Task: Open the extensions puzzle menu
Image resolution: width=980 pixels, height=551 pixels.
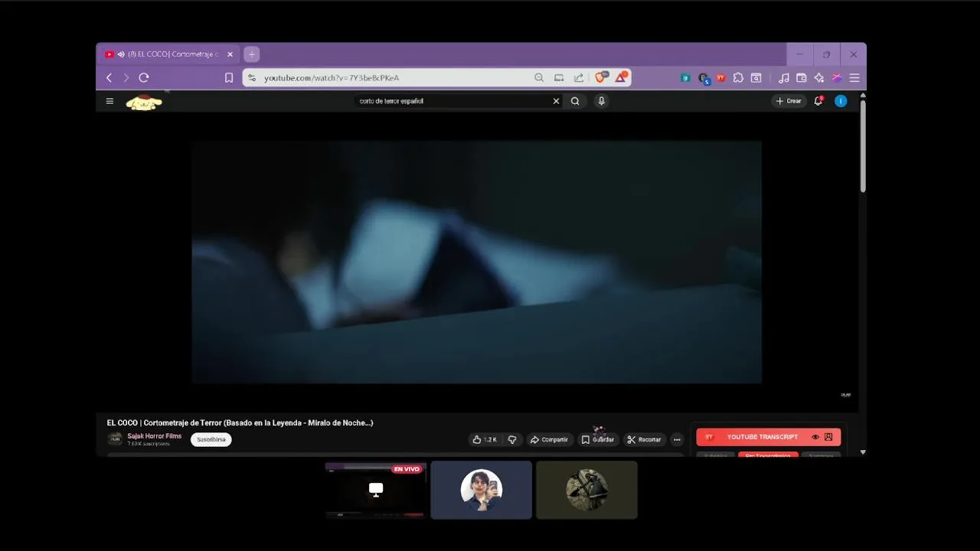Action: click(738, 77)
